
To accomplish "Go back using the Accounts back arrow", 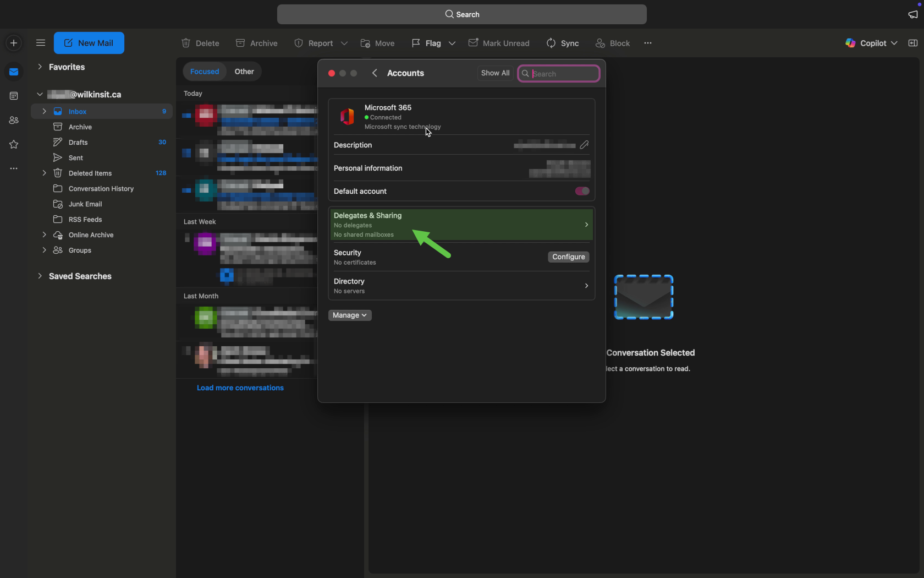I will [375, 73].
